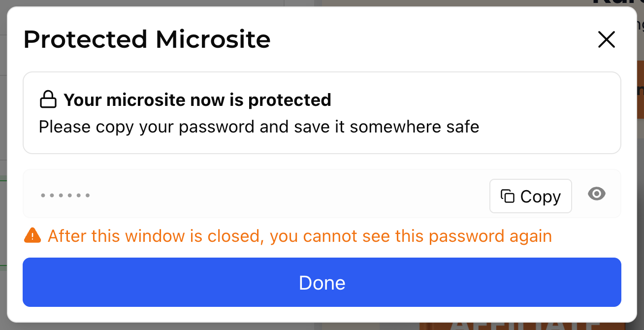Toggle password visibility with the eye icon
The image size is (644, 330).
tap(597, 194)
